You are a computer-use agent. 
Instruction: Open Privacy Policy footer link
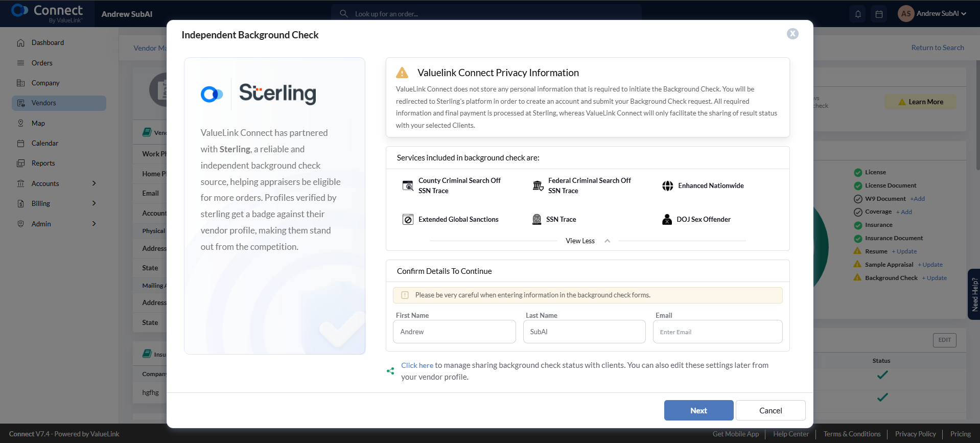point(915,434)
